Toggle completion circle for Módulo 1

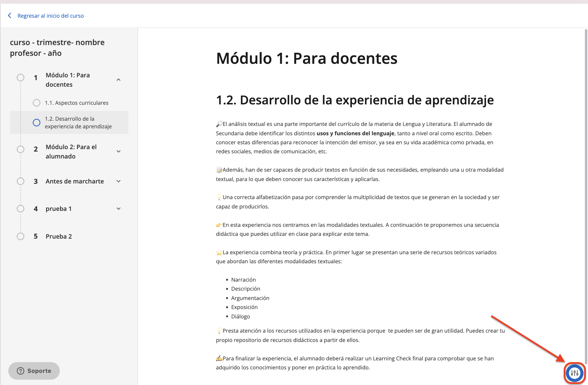pyautogui.click(x=20, y=77)
